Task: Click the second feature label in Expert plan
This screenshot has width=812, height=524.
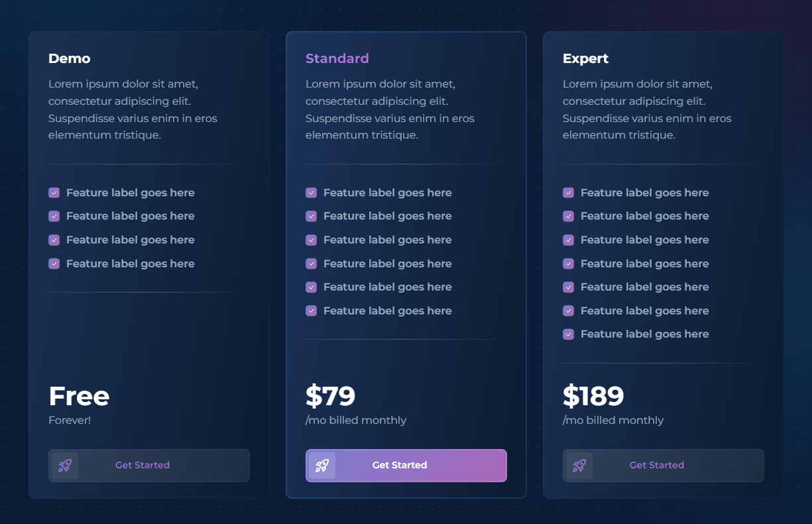Action: click(x=644, y=216)
